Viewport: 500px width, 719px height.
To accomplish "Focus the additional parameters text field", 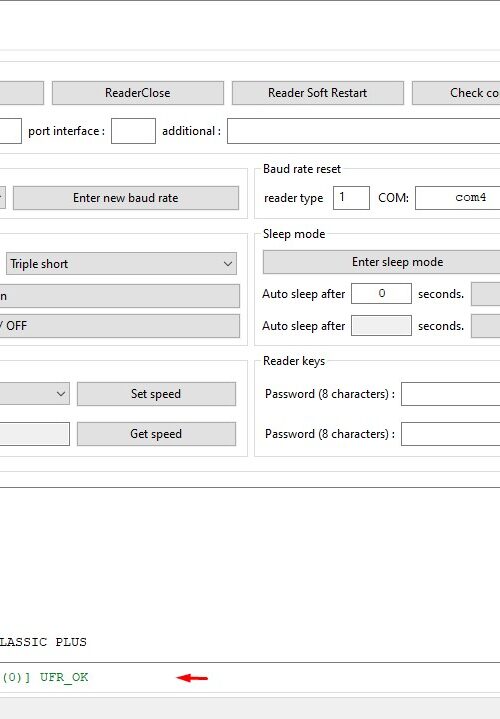I will point(364,131).
